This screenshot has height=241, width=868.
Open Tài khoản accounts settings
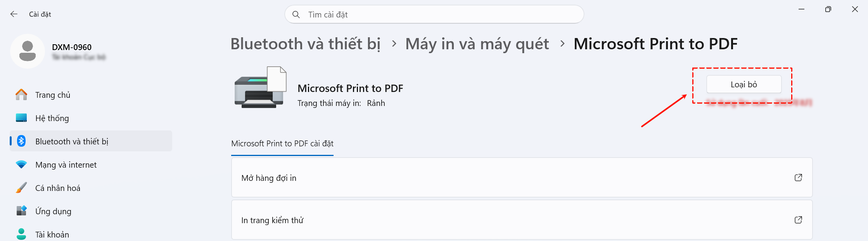pyautogui.click(x=52, y=234)
